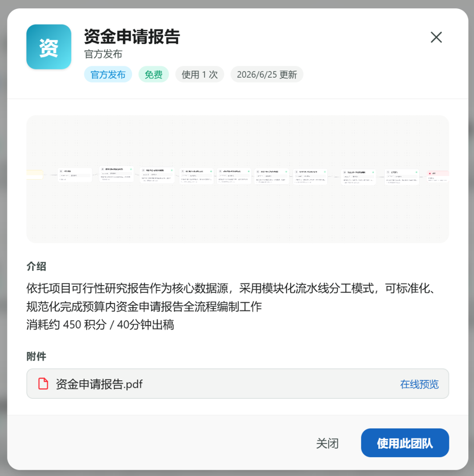This screenshot has height=476, width=474.
Task: Click the 介绍 section heading
Action: (36, 266)
